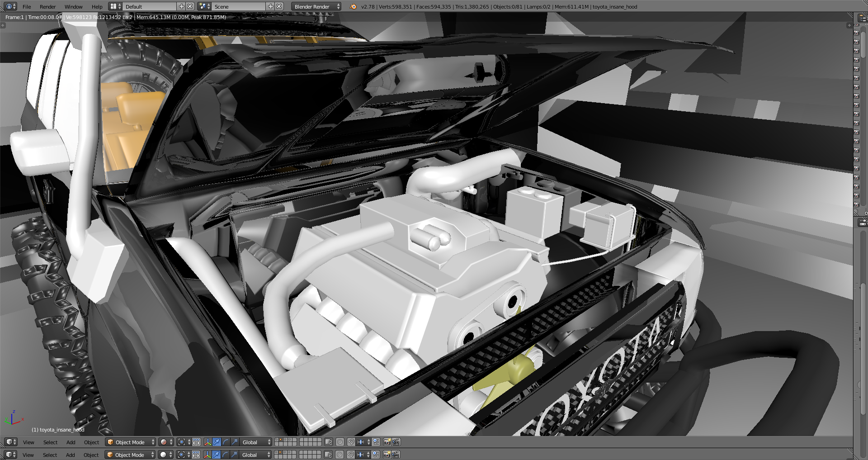Toggle manipulate center points in upper header

point(196,442)
